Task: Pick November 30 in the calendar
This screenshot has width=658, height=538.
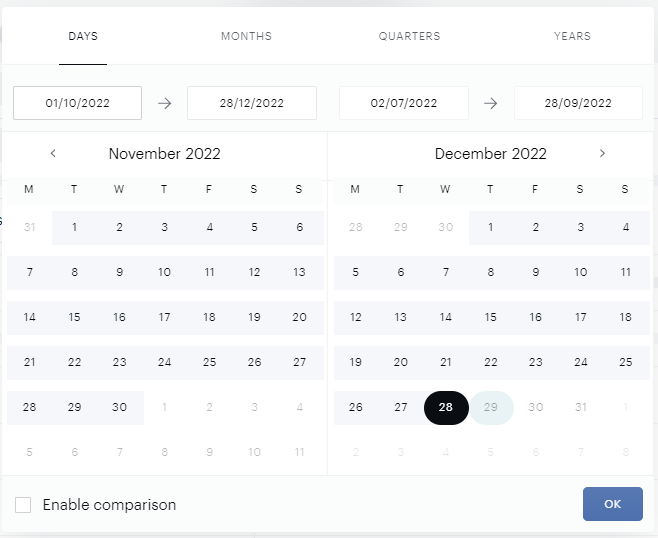Action: pos(119,408)
